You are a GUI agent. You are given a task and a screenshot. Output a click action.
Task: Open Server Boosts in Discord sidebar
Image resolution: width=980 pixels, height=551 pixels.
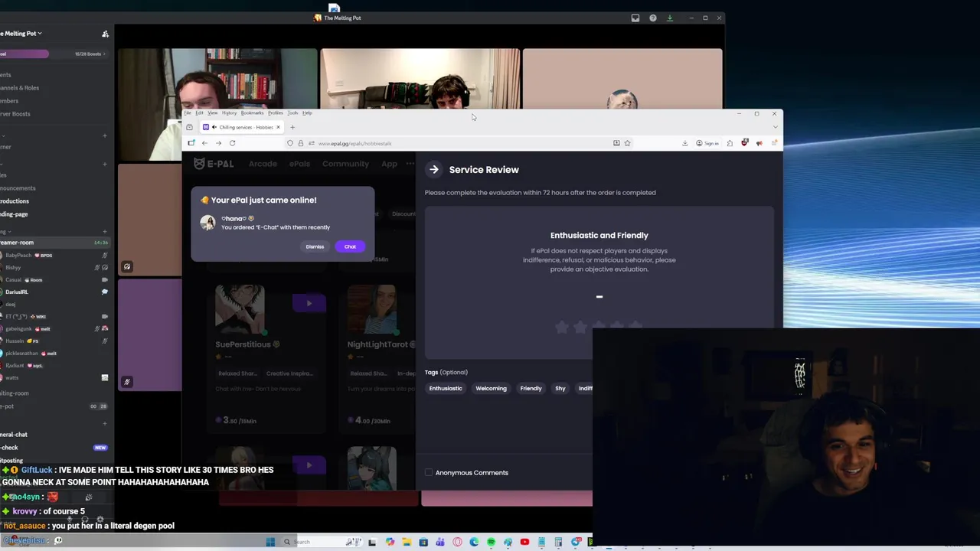16,113
